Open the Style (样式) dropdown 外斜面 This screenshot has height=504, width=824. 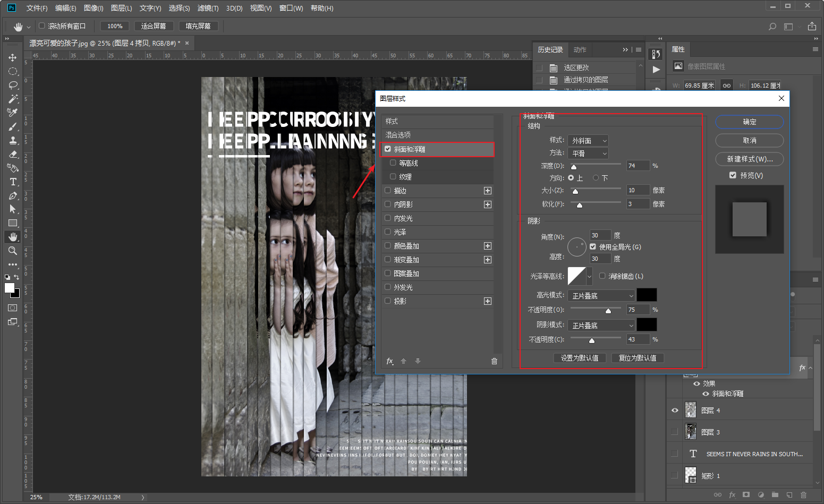click(588, 141)
